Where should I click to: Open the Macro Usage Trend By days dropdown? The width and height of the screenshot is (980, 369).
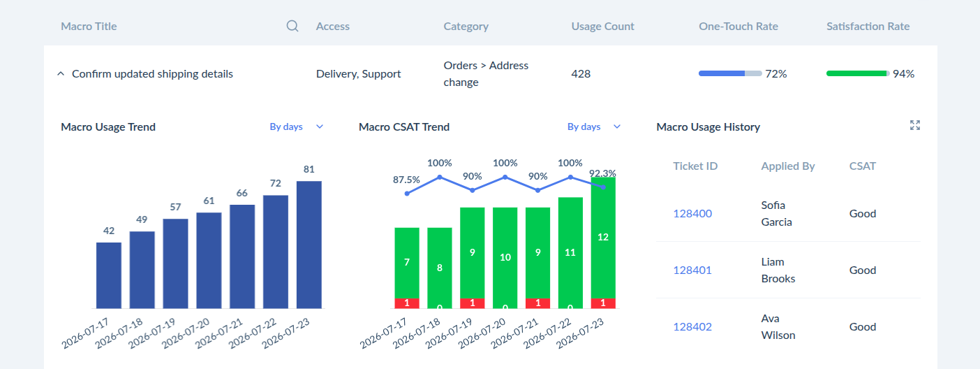[x=297, y=126]
